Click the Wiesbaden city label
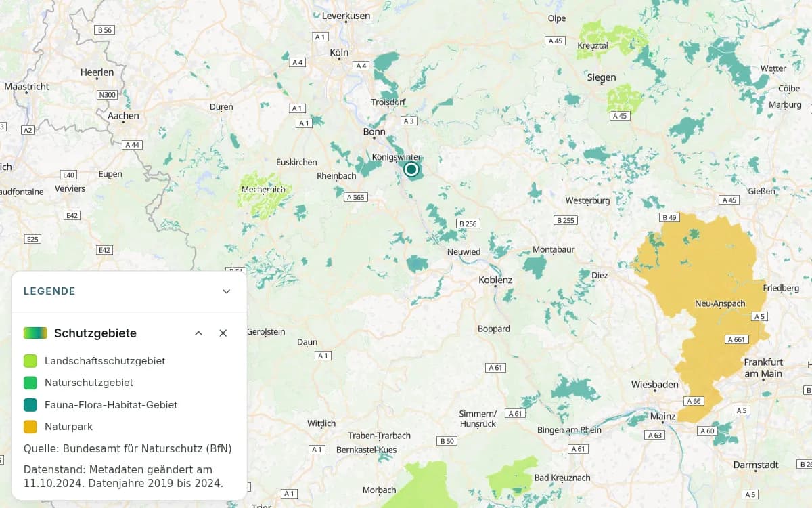 point(655,385)
